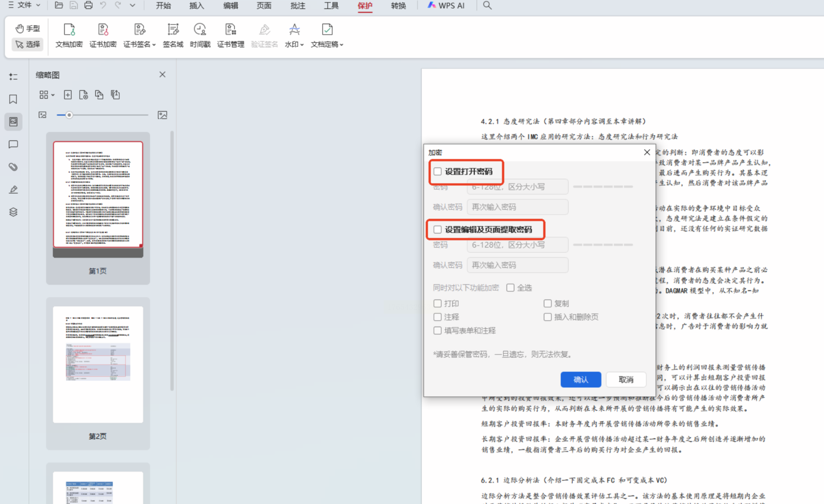The width and height of the screenshot is (824, 504).
Task: Open the attachments paperclip sidebar icon
Action: click(13, 167)
